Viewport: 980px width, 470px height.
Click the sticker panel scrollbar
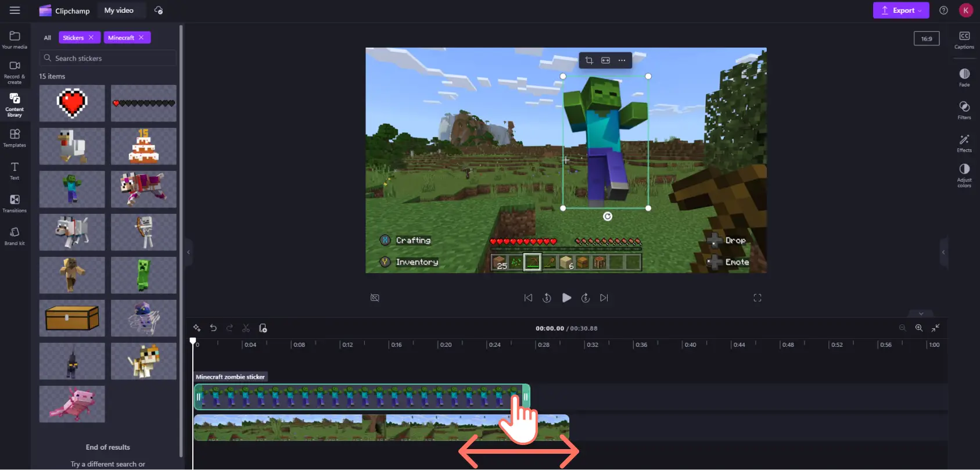181,241
